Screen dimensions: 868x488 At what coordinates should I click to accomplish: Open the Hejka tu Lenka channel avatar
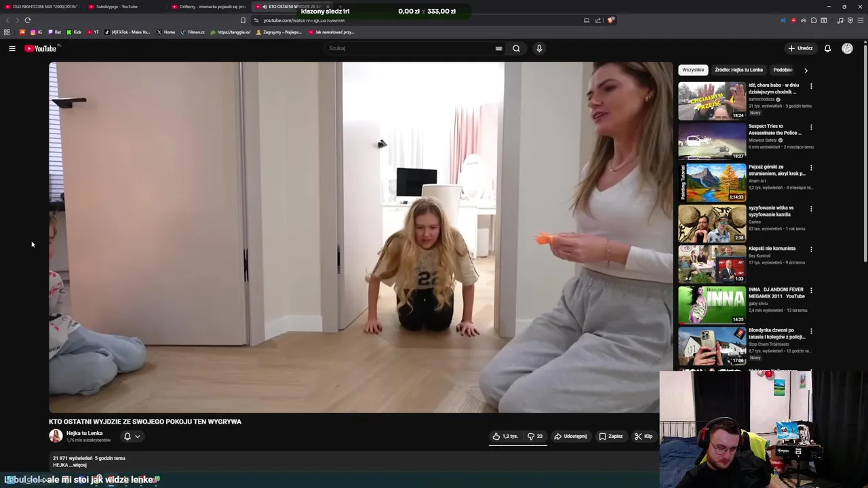coord(56,436)
